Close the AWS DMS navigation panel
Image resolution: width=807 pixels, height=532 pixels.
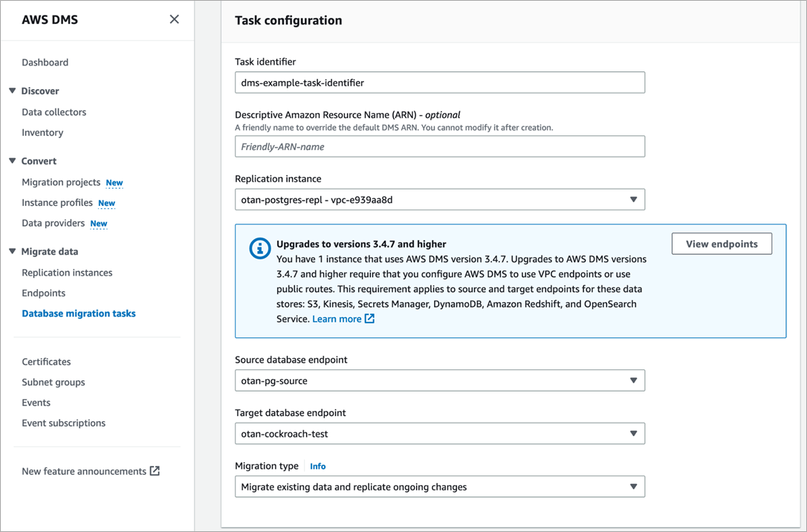click(x=174, y=19)
